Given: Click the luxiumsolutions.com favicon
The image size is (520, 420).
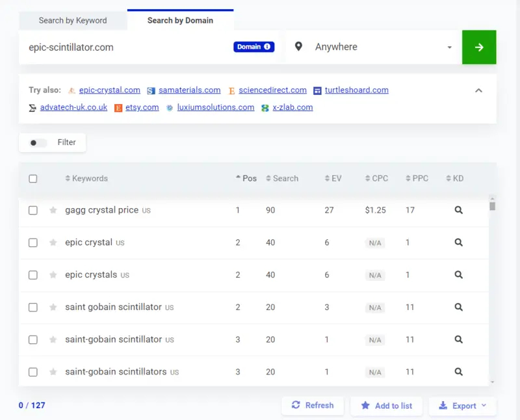Looking at the screenshot, I should 170,108.
